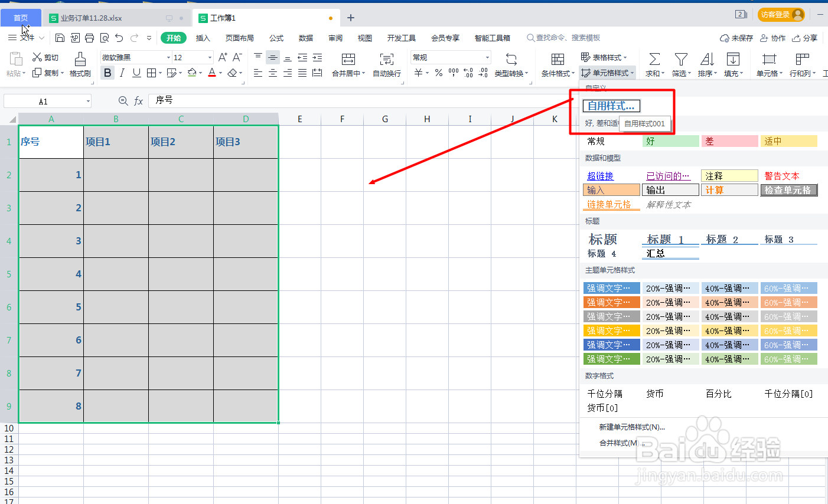This screenshot has height=504, width=828.
Task: Switch to the 数据 ribbon tab
Action: point(305,37)
